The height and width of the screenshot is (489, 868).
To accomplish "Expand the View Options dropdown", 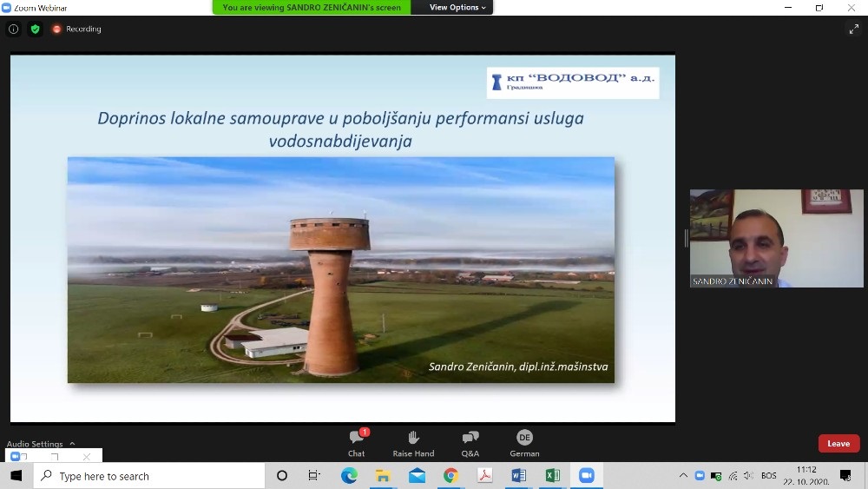I will click(459, 8).
